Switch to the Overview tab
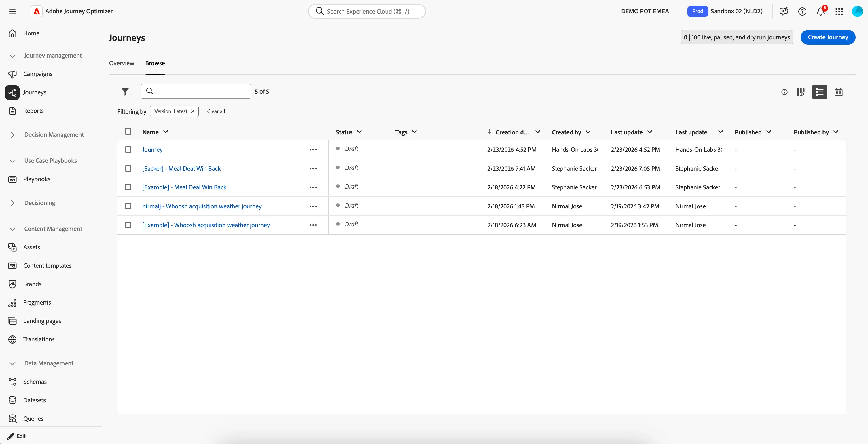The height and width of the screenshot is (444, 868). [x=122, y=63]
